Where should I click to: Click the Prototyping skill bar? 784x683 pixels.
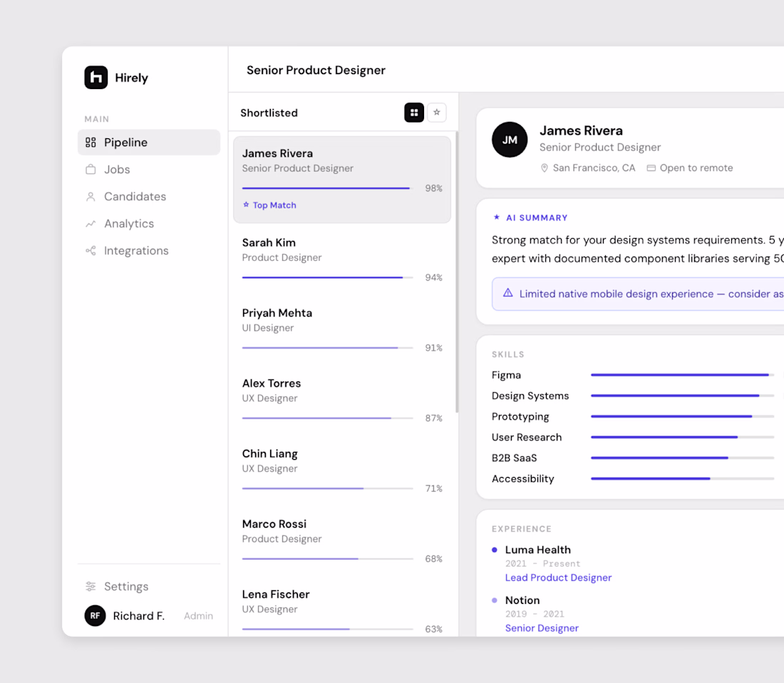click(x=683, y=416)
